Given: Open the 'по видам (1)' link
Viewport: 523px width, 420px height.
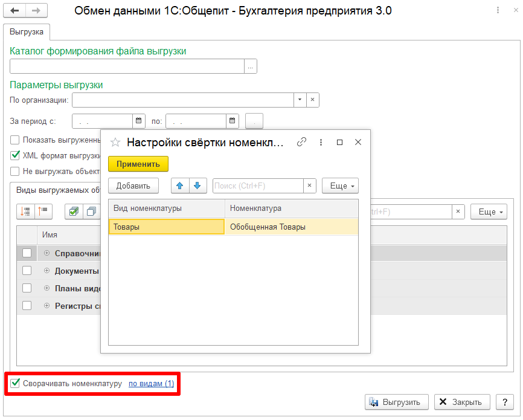Looking at the screenshot, I should (151, 384).
